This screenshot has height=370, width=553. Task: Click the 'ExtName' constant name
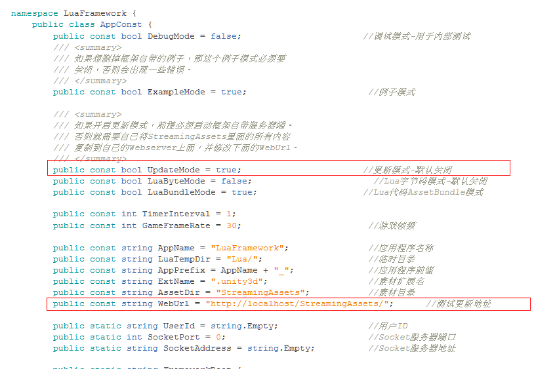coord(176,281)
